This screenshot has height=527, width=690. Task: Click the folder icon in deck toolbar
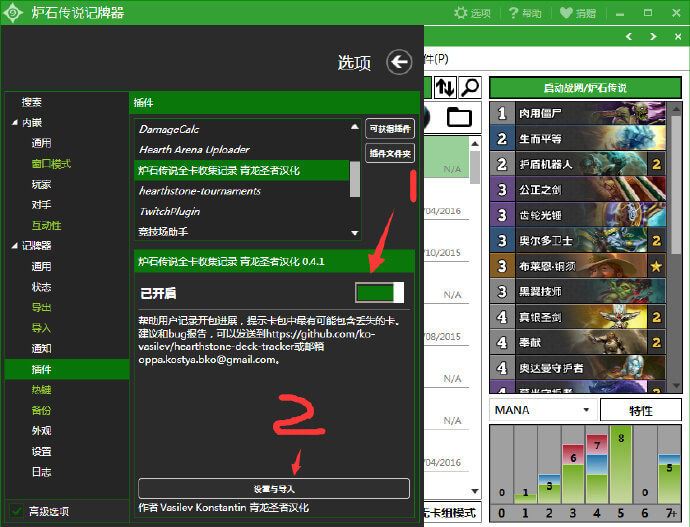coord(459,117)
